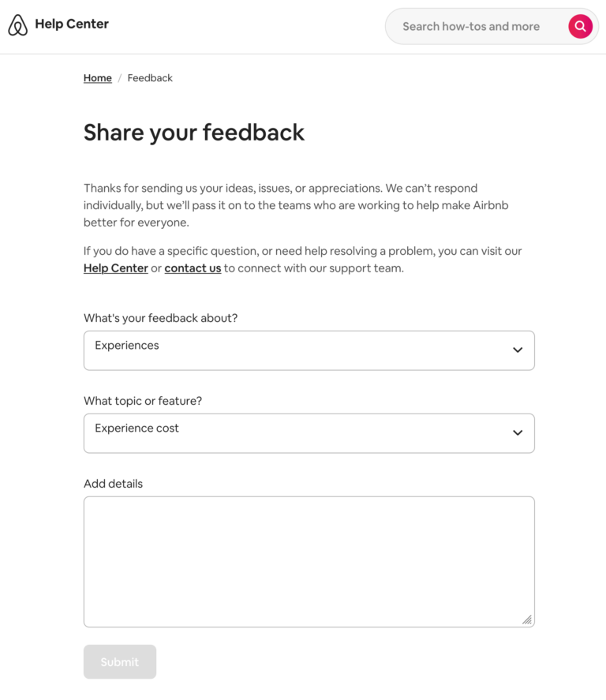
Task: Select the Home breadcrumb
Action: tap(97, 77)
